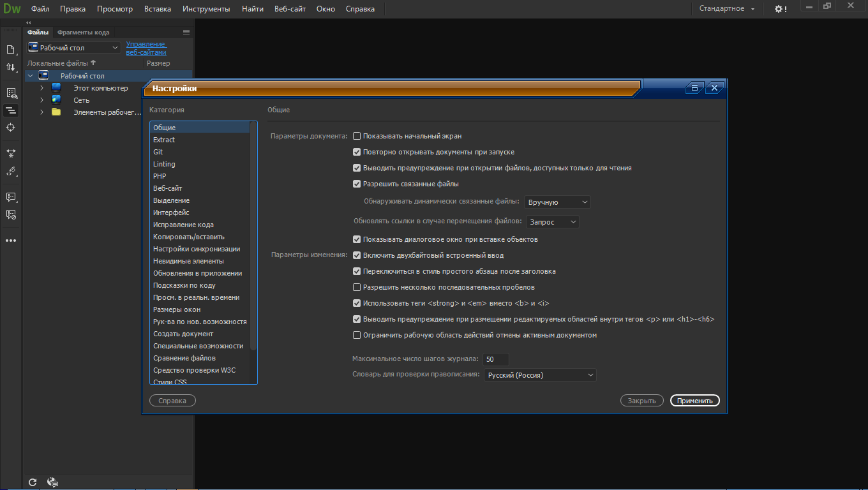Image resolution: width=868 pixels, height=490 pixels.
Task: Open the Веб-сайт menu
Action: (x=290, y=9)
